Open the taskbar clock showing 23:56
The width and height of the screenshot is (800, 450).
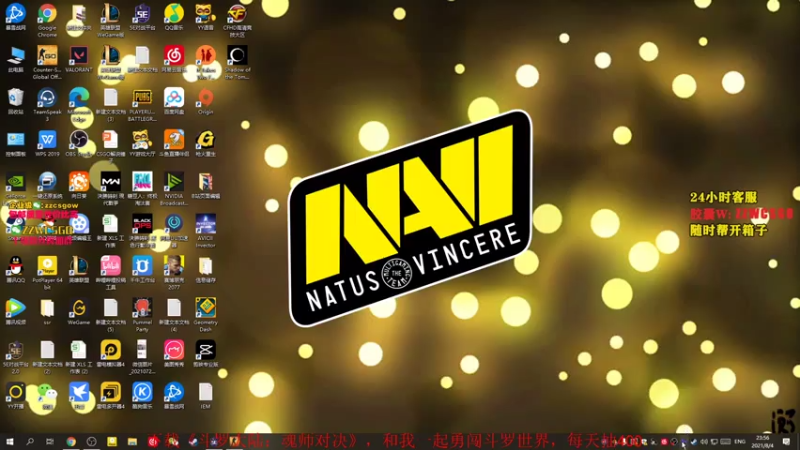[x=763, y=441]
